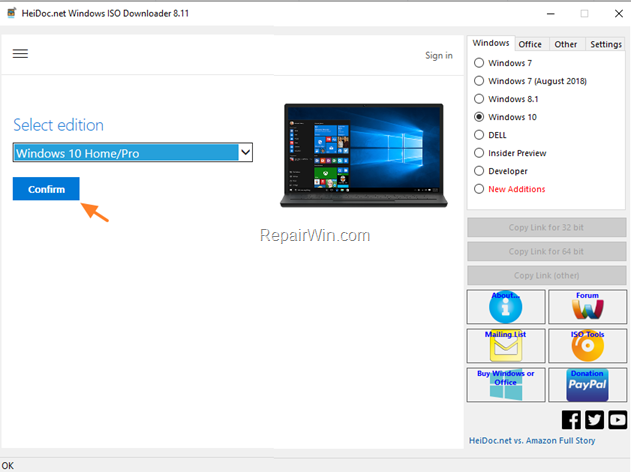Click the Sign in link
The height and width of the screenshot is (472, 631).
(x=439, y=56)
